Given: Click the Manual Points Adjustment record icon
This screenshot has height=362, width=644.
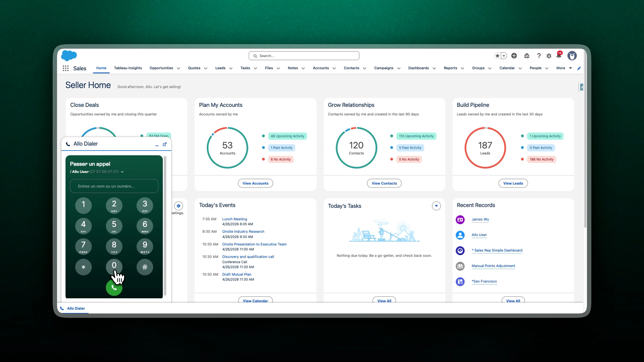Looking at the screenshot, I should pyautogui.click(x=460, y=266).
